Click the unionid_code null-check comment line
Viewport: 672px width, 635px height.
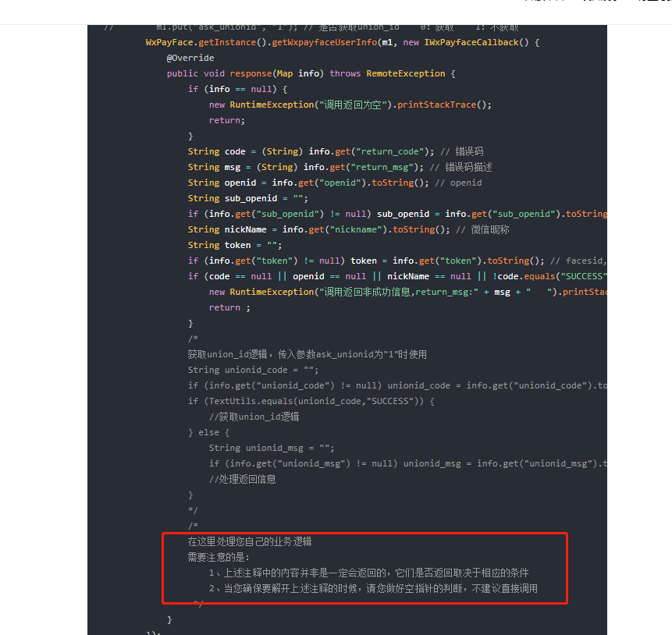click(397, 385)
